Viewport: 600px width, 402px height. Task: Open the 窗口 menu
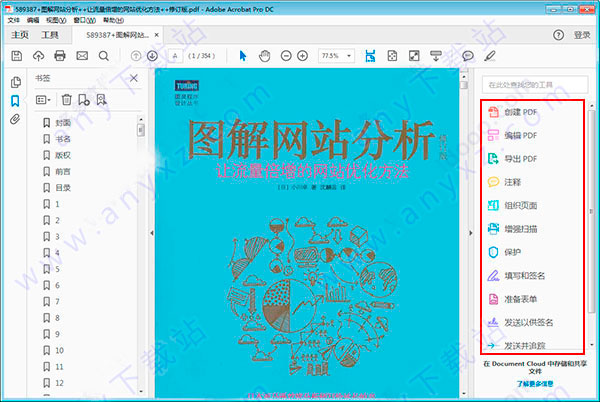85,20
